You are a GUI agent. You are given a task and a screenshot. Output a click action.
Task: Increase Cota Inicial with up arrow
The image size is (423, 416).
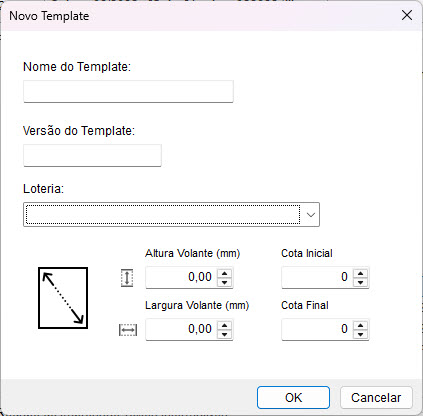[361, 273]
